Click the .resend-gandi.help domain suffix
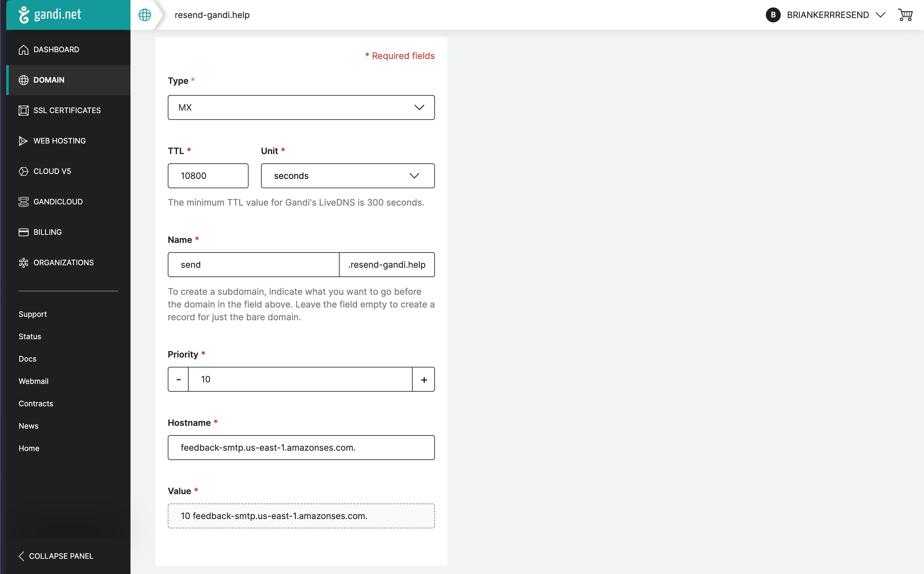This screenshot has width=924, height=574. click(x=387, y=265)
